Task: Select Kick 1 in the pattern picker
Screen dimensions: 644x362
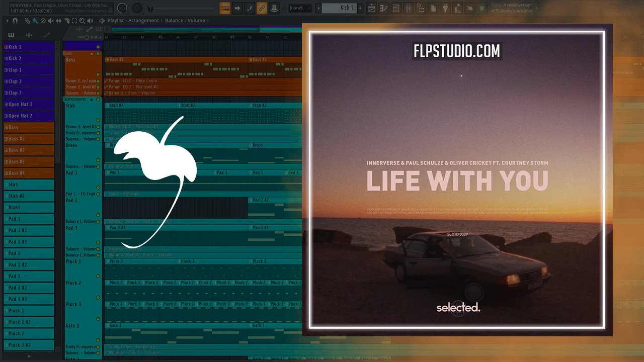Action: point(29,47)
